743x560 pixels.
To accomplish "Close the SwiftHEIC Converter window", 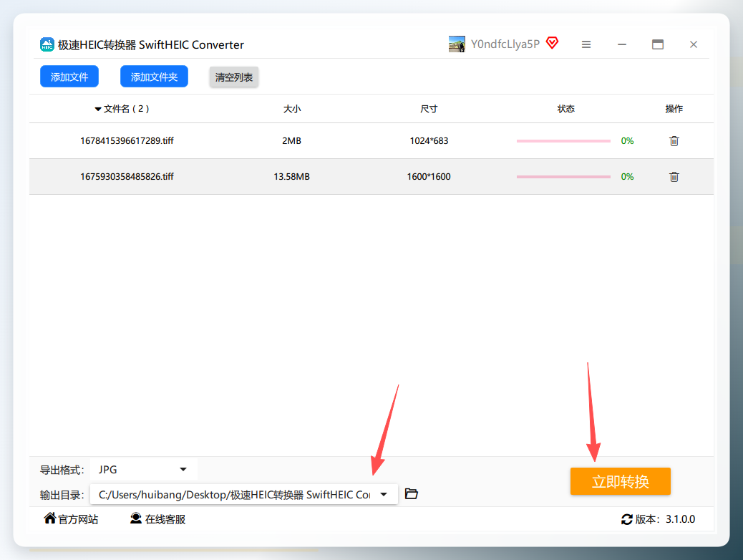I will pyautogui.click(x=693, y=44).
